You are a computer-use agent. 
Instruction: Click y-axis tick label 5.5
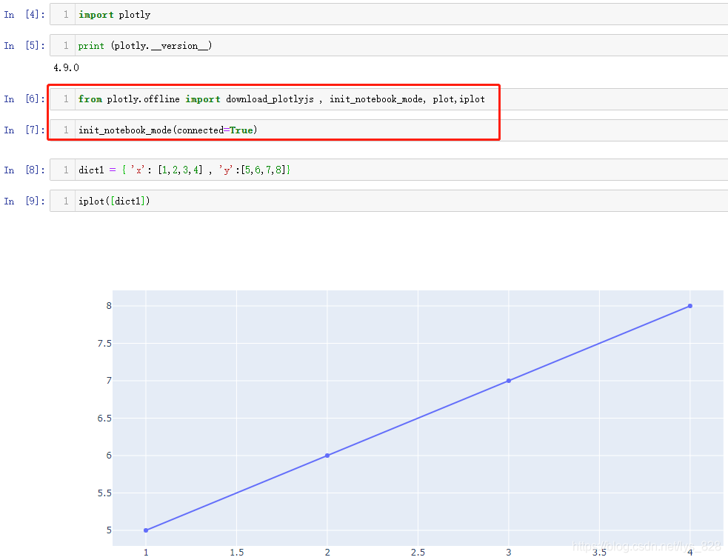[x=104, y=493]
